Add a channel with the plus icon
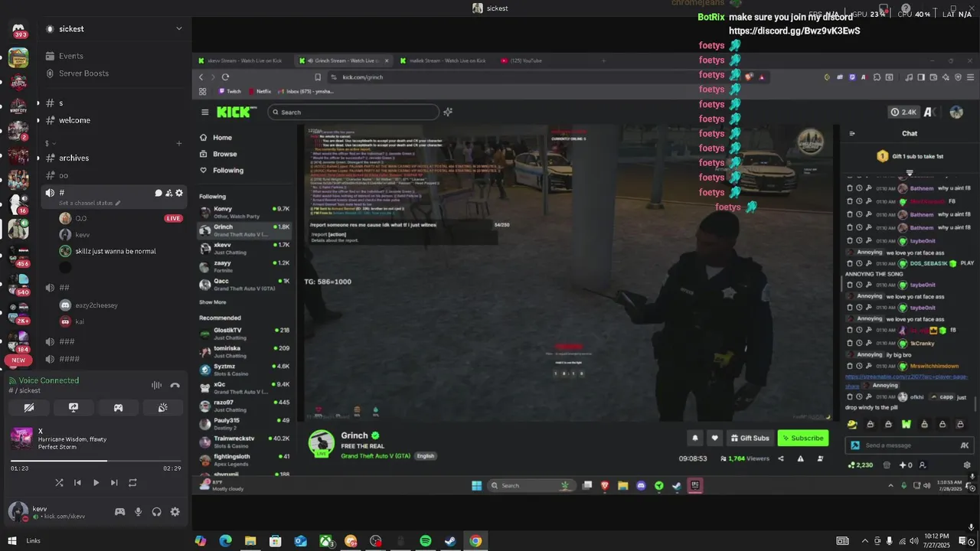The width and height of the screenshot is (980, 551). 179,143
